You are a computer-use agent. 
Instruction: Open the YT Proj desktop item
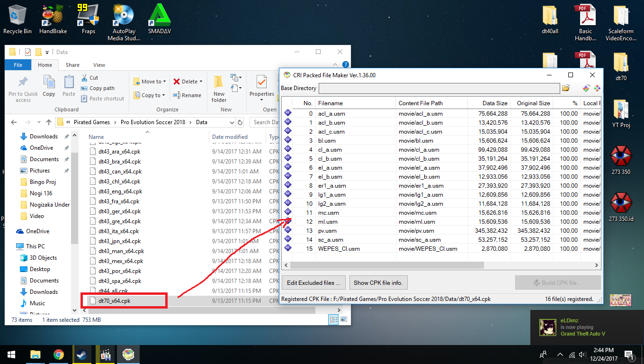(x=621, y=114)
